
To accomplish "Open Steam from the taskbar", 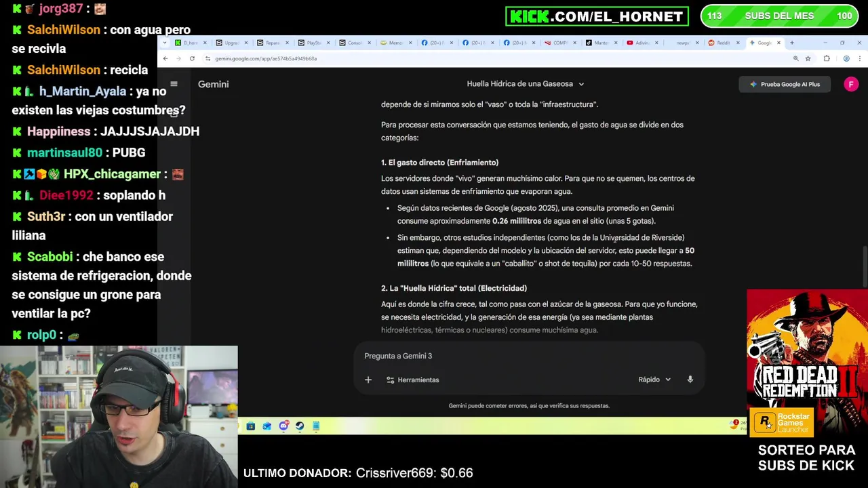I will [300, 426].
